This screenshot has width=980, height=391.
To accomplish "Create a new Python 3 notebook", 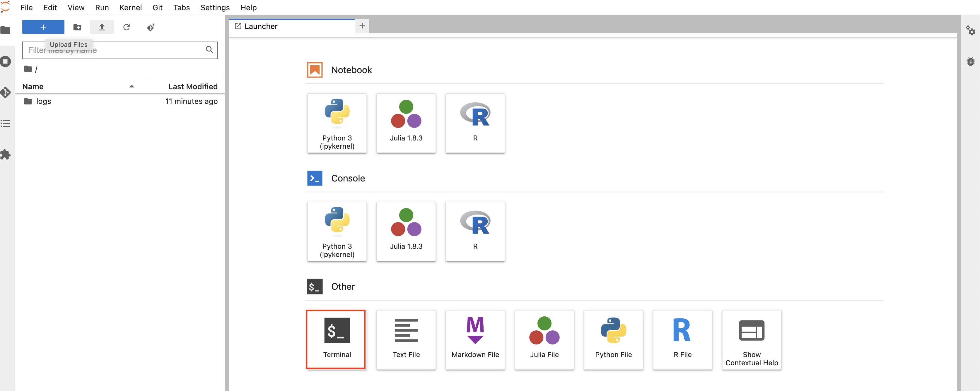I will (x=337, y=123).
